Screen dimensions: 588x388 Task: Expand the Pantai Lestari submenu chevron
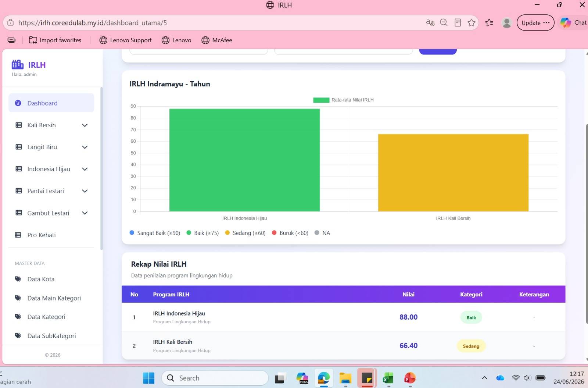(85, 191)
